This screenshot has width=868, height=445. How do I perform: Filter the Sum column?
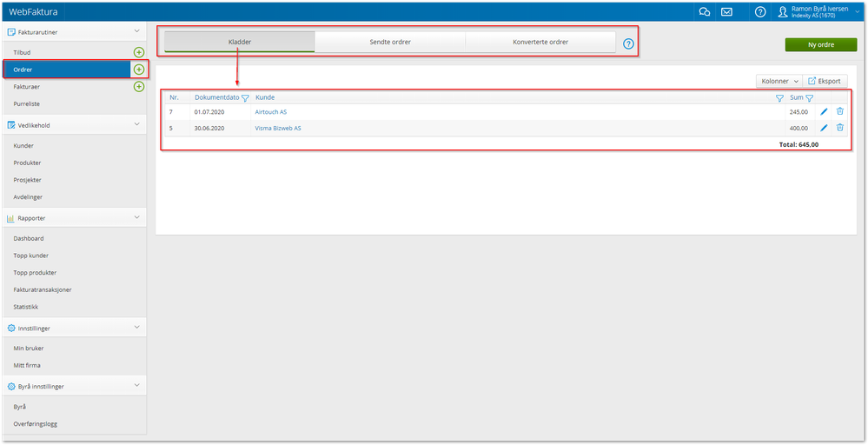[809, 98]
